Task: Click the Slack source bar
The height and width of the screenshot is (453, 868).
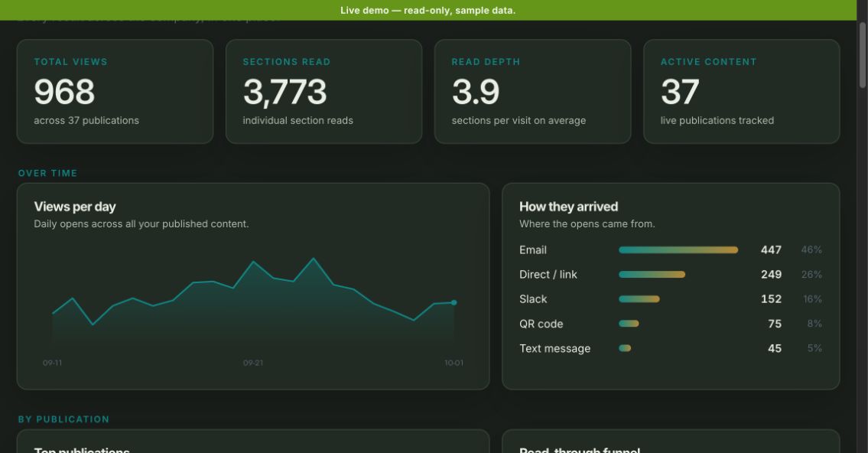Action: pyautogui.click(x=639, y=299)
